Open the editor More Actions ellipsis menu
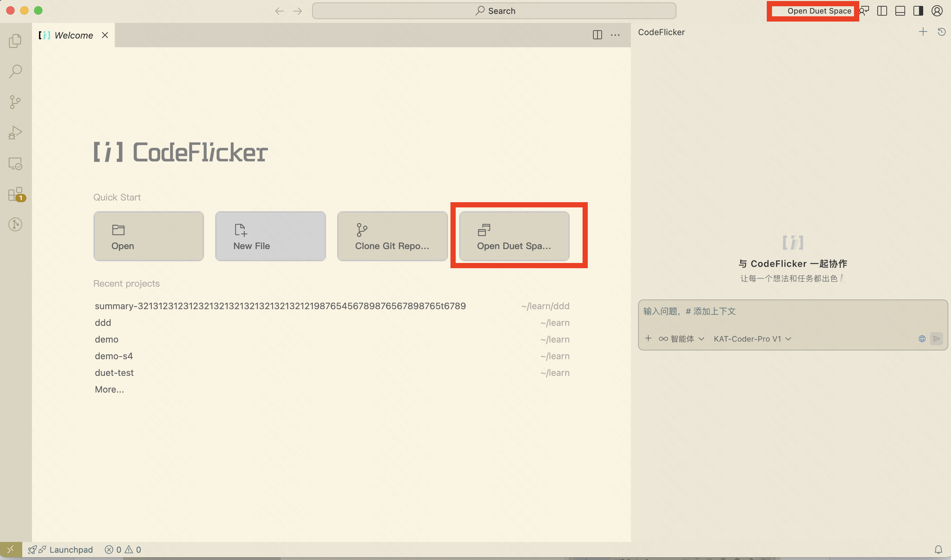 click(615, 35)
